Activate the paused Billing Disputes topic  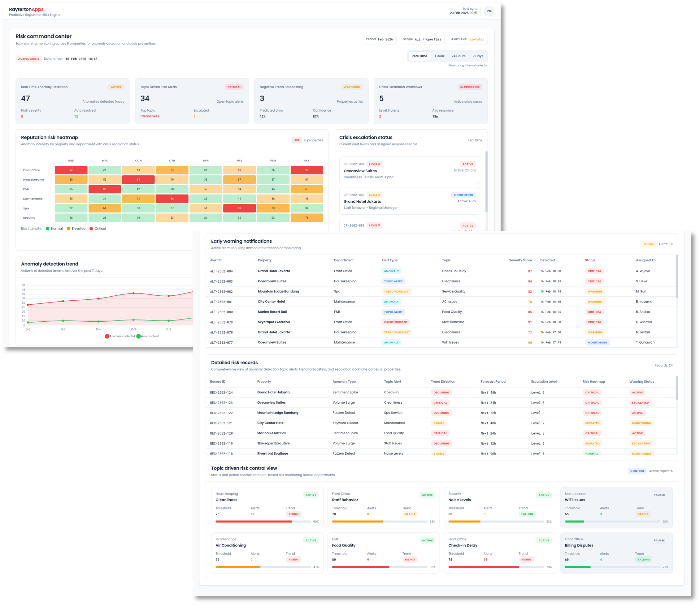659,540
